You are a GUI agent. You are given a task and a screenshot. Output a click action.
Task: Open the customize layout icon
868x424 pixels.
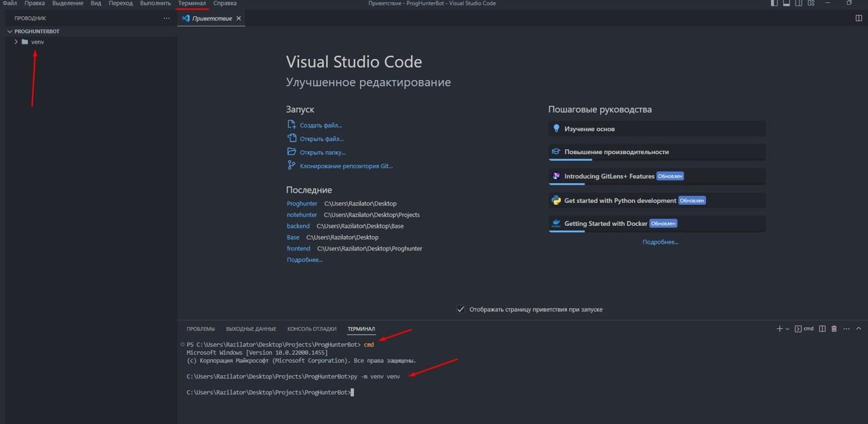coord(811,3)
